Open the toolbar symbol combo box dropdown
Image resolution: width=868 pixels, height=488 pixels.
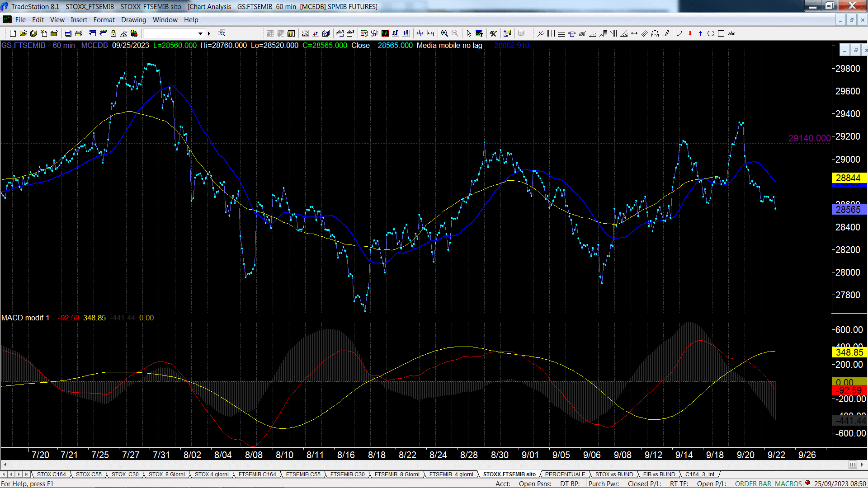click(200, 33)
